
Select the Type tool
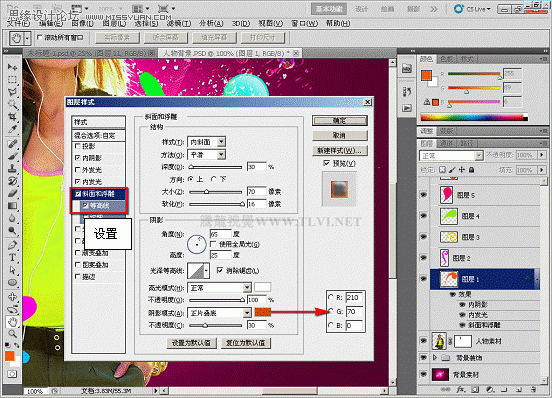point(13,257)
